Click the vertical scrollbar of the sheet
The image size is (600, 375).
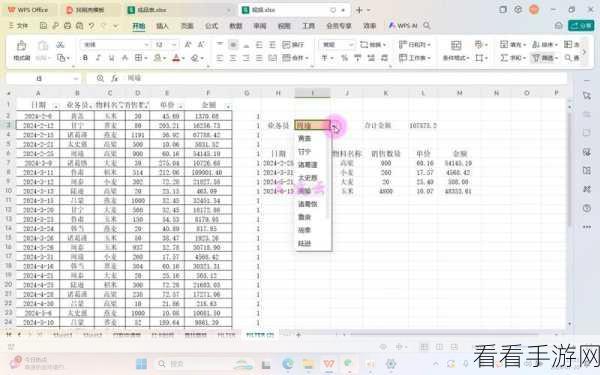pyautogui.click(x=570, y=168)
